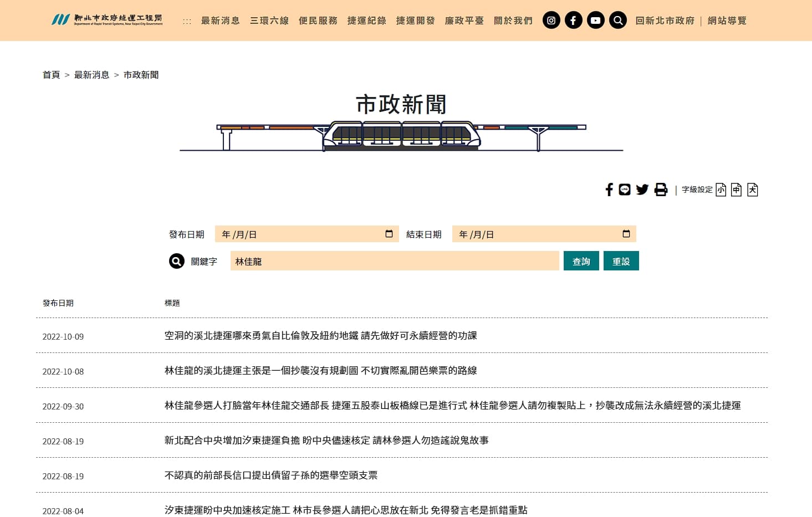Screen dimensions: 812x517
Task: Click the 查詢 search button
Action: coord(581,261)
